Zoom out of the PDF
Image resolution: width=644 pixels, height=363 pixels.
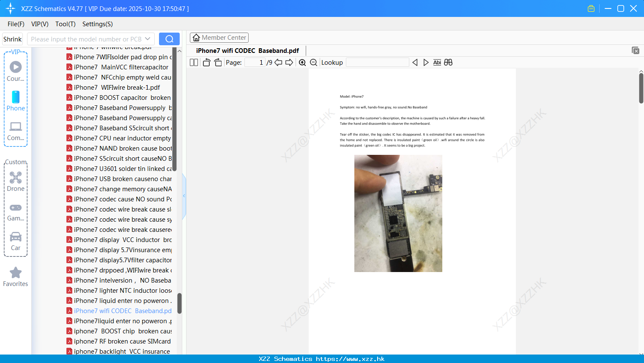[313, 62]
